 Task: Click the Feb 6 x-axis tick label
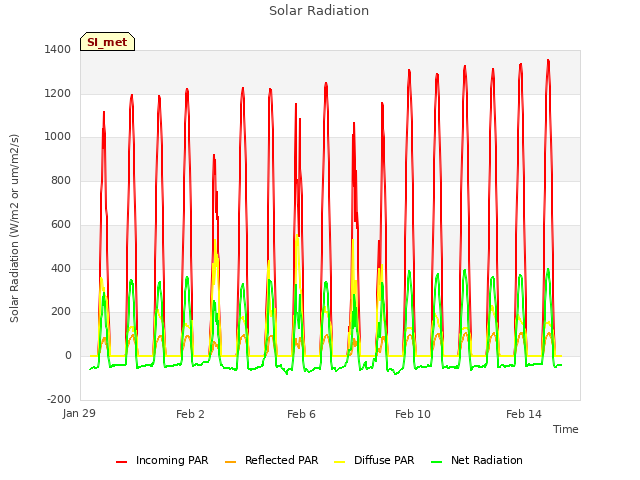tap(301, 414)
